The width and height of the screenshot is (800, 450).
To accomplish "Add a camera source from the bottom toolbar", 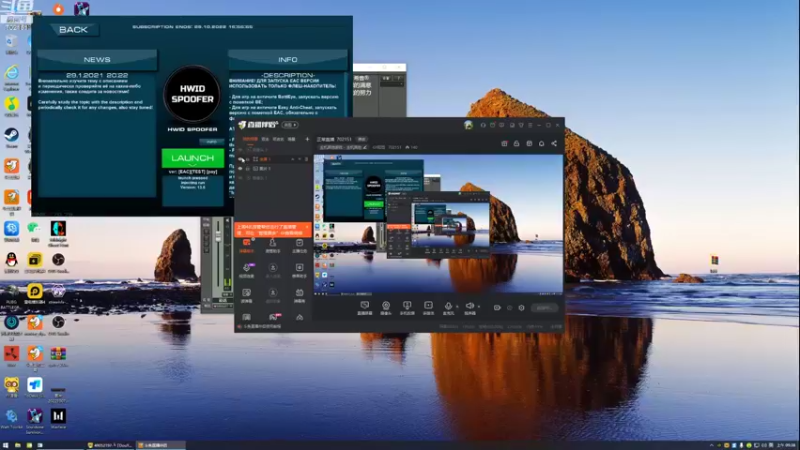I will 386,308.
